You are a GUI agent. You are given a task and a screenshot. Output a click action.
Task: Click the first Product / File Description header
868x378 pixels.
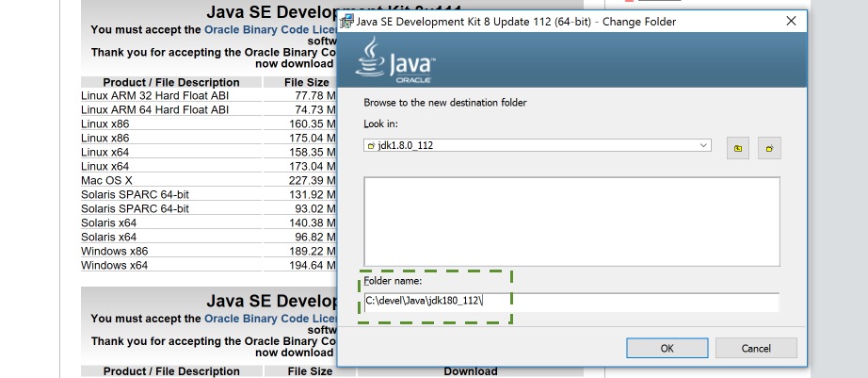[x=171, y=83]
